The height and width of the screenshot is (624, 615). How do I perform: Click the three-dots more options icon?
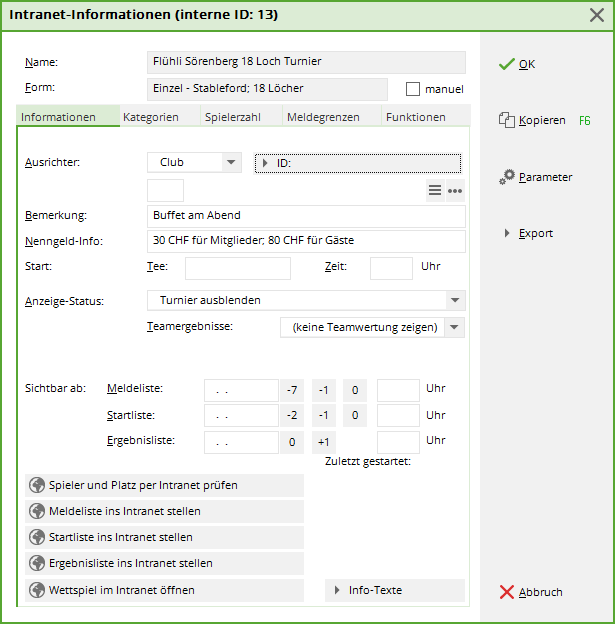point(455,190)
